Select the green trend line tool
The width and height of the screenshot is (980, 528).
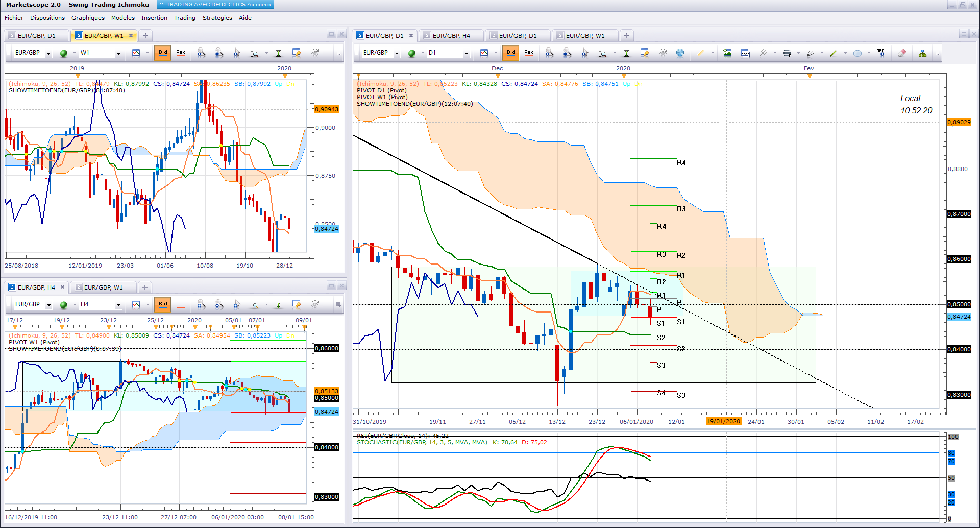(834, 53)
